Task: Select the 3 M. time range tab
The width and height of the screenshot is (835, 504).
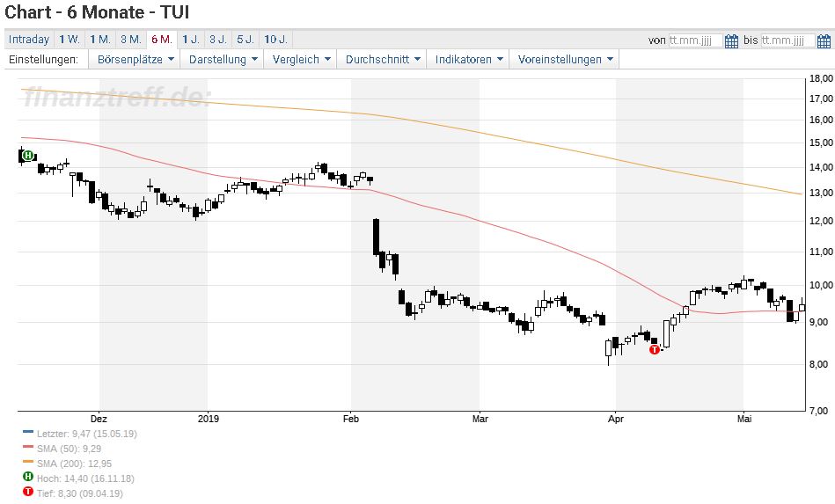Action: pos(131,40)
